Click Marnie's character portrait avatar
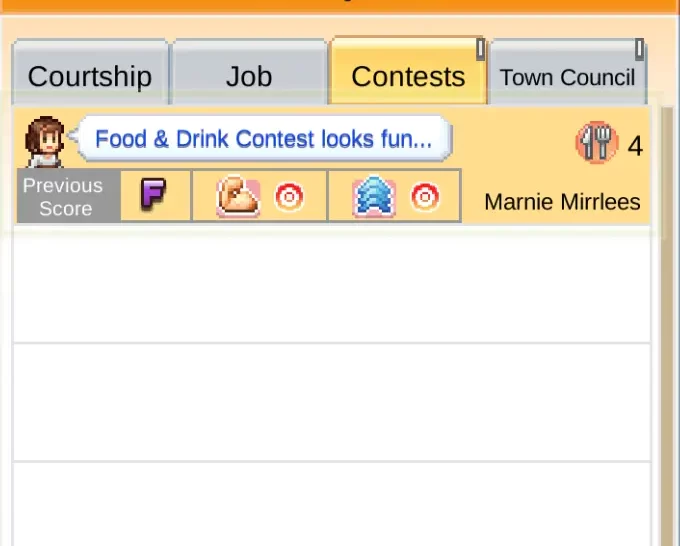 coord(44,141)
